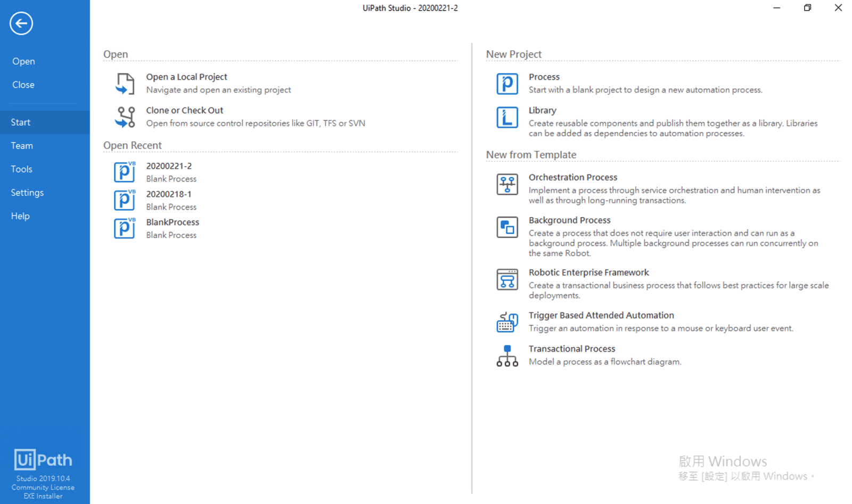Open recent project 20200218-1
Screen dimensions: 852x504
click(169, 194)
